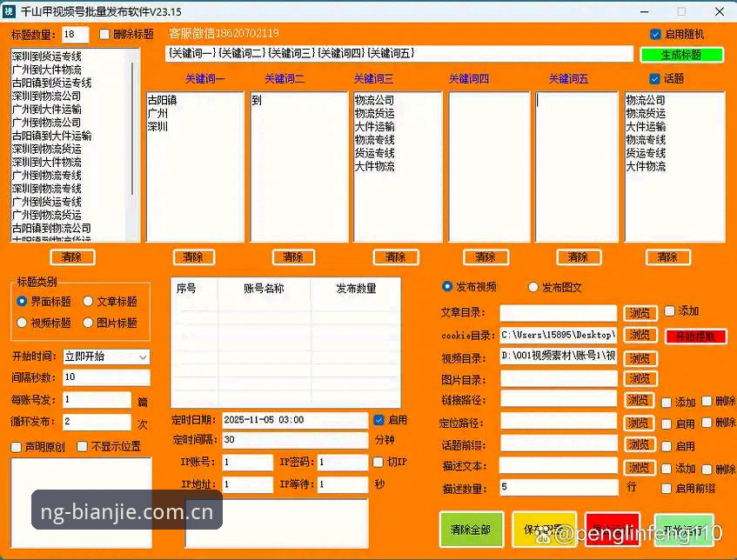The width and height of the screenshot is (737, 560).
Task: Enable the 删除标题 checkbox
Action: (104, 34)
